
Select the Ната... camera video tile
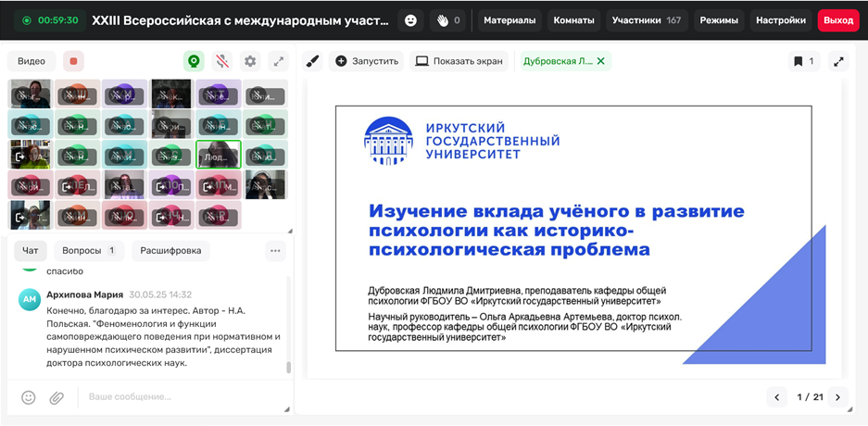[x=124, y=184]
